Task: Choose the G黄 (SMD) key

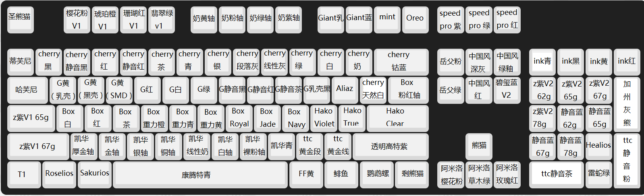Action: (x=119, y=90)
